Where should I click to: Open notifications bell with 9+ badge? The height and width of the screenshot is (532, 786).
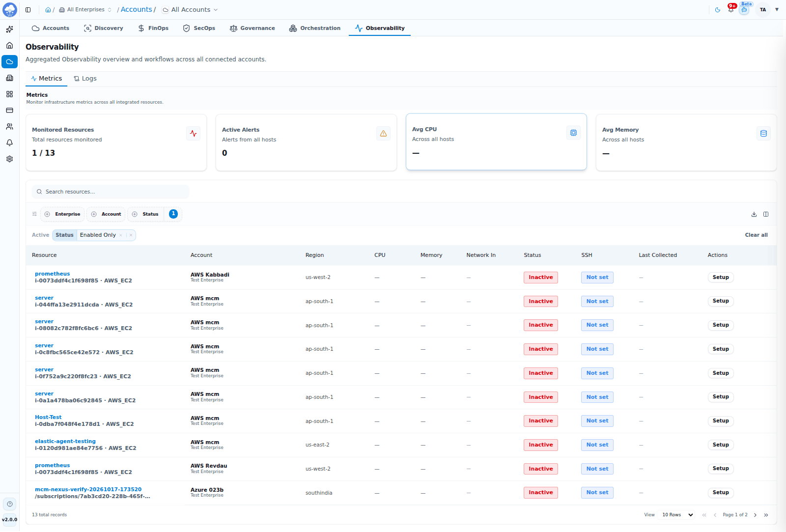pyautogui.click(x=731, y=9)
